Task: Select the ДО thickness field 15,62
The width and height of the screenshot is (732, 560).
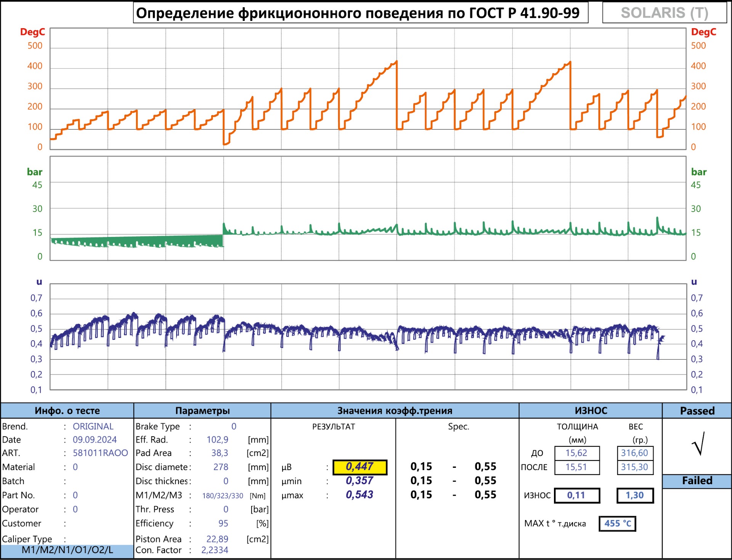Action: click(x=576, y=453)
